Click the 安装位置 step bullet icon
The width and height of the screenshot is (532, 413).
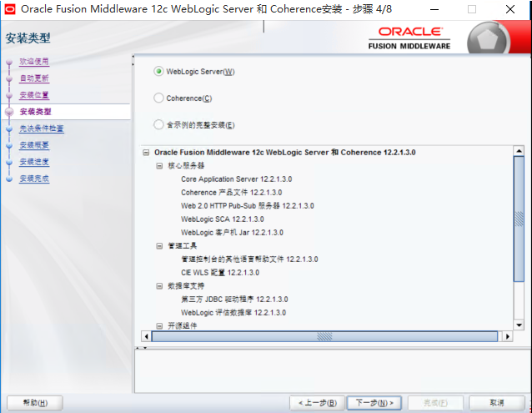9,95
